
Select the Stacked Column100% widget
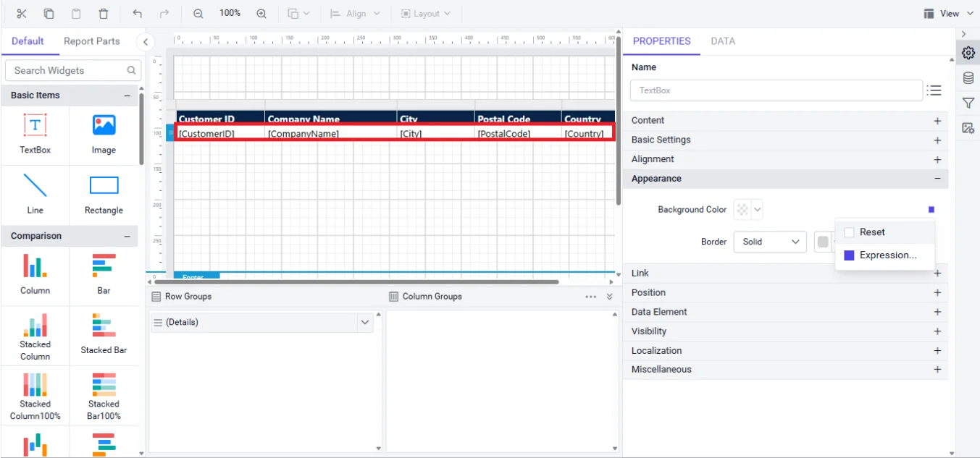(35, 396)
